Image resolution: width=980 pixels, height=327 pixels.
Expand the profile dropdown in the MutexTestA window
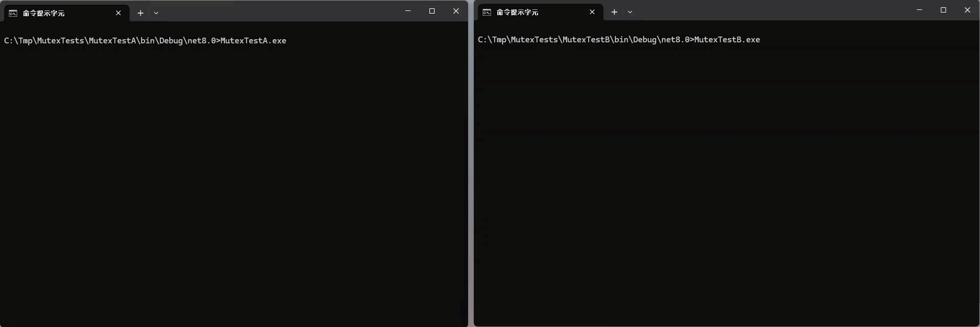click(x=156, y=13)
